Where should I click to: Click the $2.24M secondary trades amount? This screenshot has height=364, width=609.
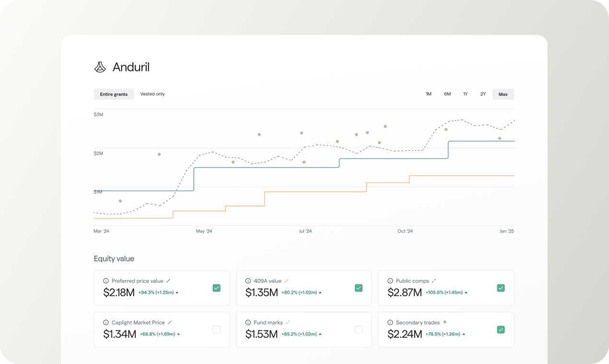(405, 334)
